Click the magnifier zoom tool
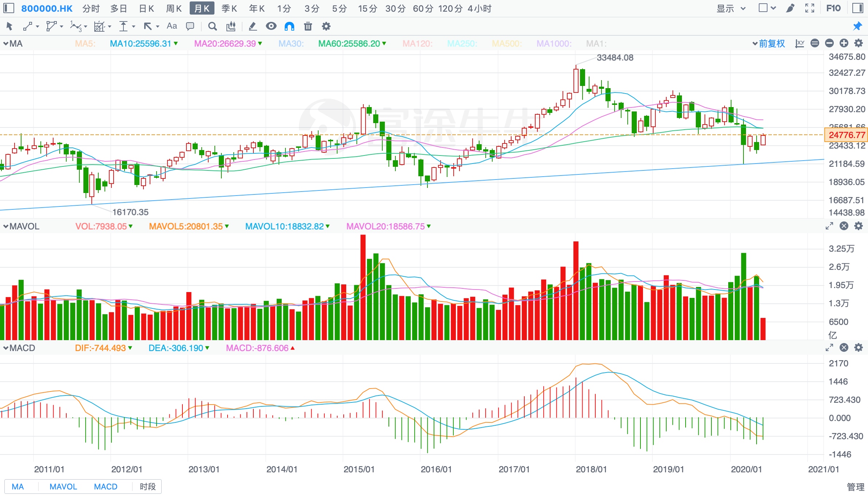The image size is (868, 496). pos(213,26)
